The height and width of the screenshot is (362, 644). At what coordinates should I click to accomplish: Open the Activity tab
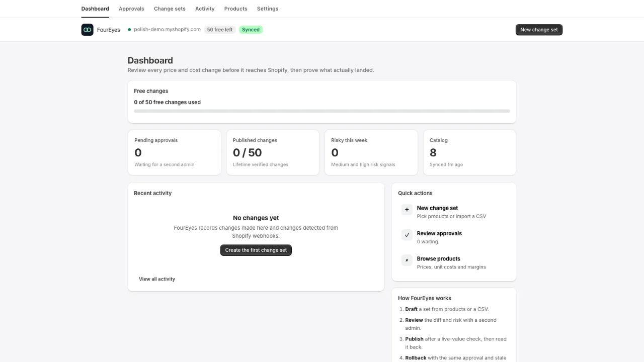click(x=205, y=9)
